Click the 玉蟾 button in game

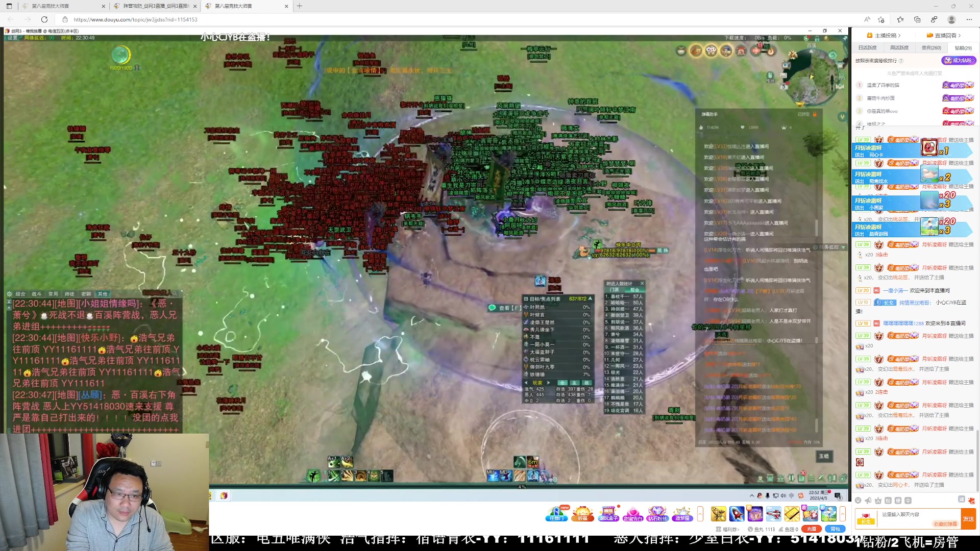click(x=824, y=456)
